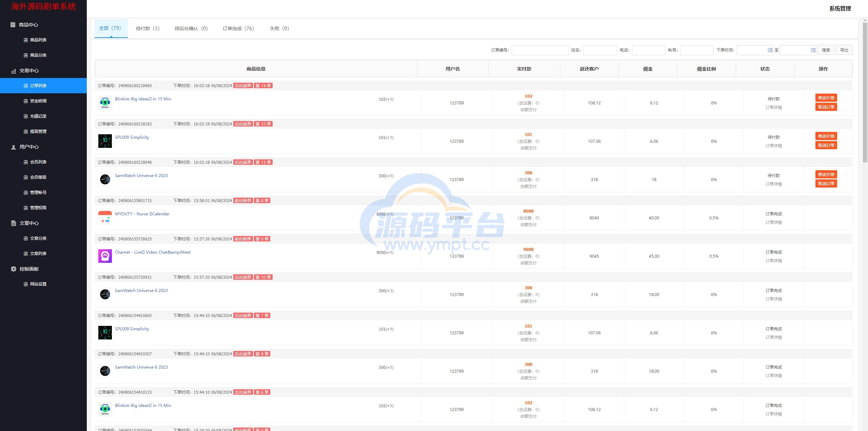Click the 交易中心 bar chart icon
This screenshot has height=431, width=868.
(14, 71)
